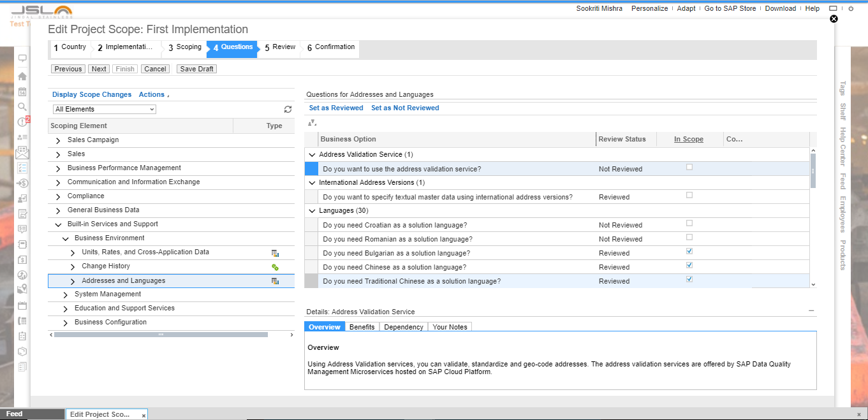The height and width of the screenshot is (420, 868).
Task: Click the horizontal scrollbar under scoping tree
Action: pos(161,335)
